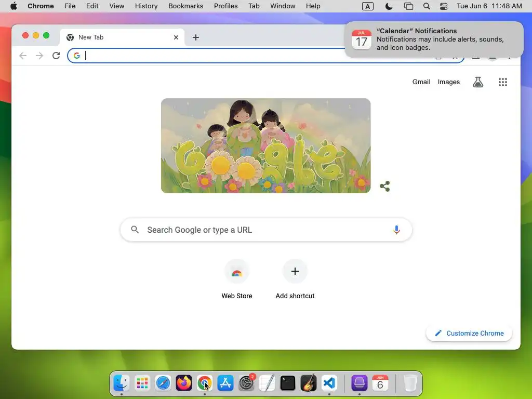Click the Web Store label text

(x=237, y=296)
